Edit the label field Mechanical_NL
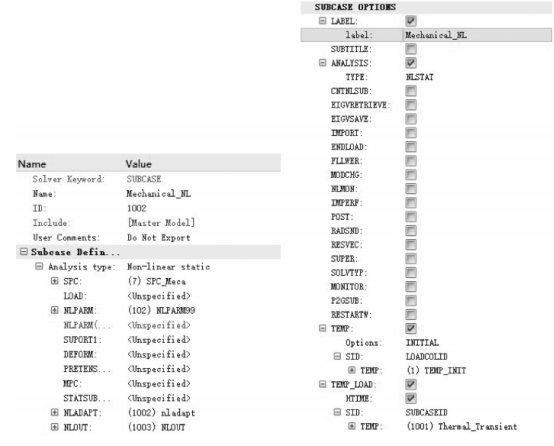 (x=477, y=35)
